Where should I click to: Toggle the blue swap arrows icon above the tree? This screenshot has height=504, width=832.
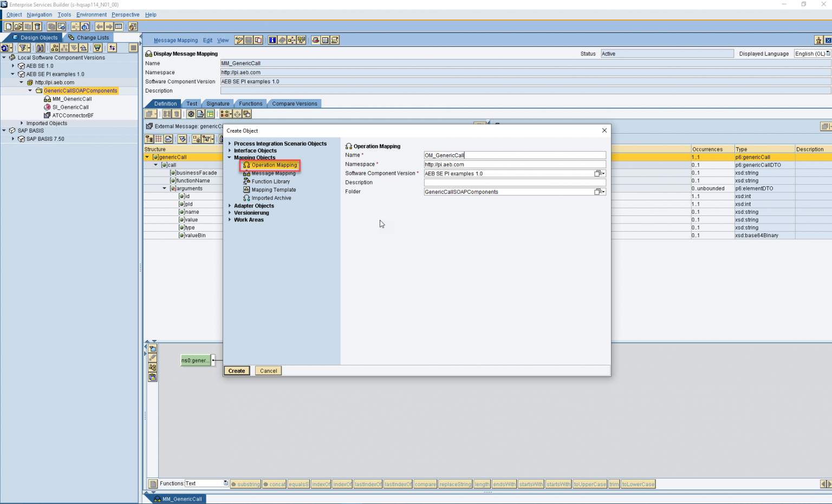[112, 48]
